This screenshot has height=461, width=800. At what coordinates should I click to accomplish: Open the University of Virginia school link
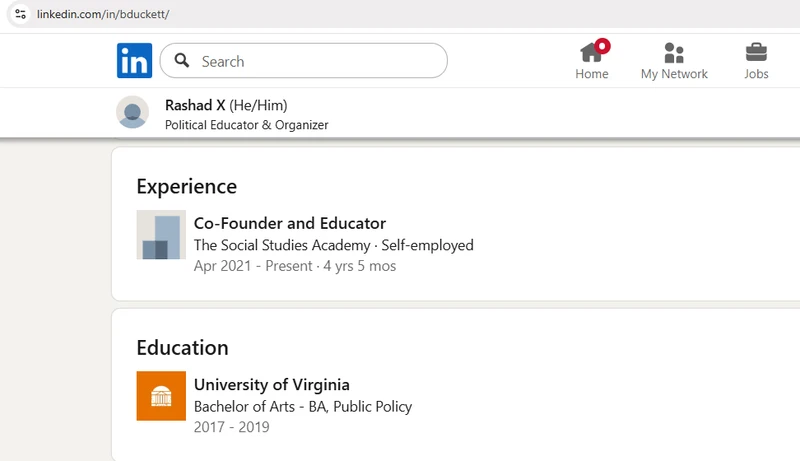pos(272,384)
